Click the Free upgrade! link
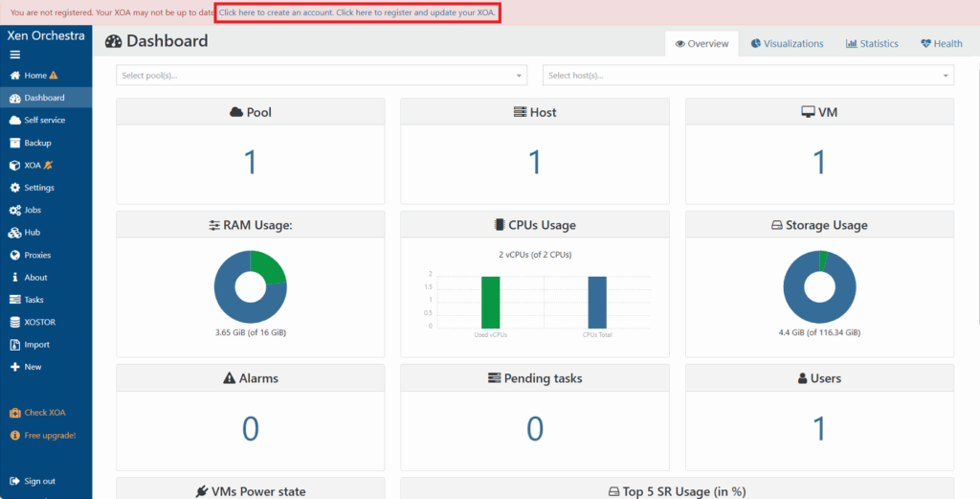The image size is (980, 499). coord(49,436)
